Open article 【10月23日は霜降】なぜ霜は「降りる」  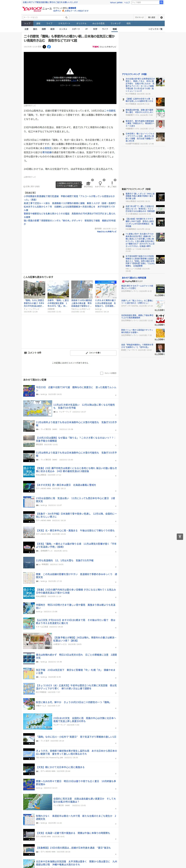(76, 439)
